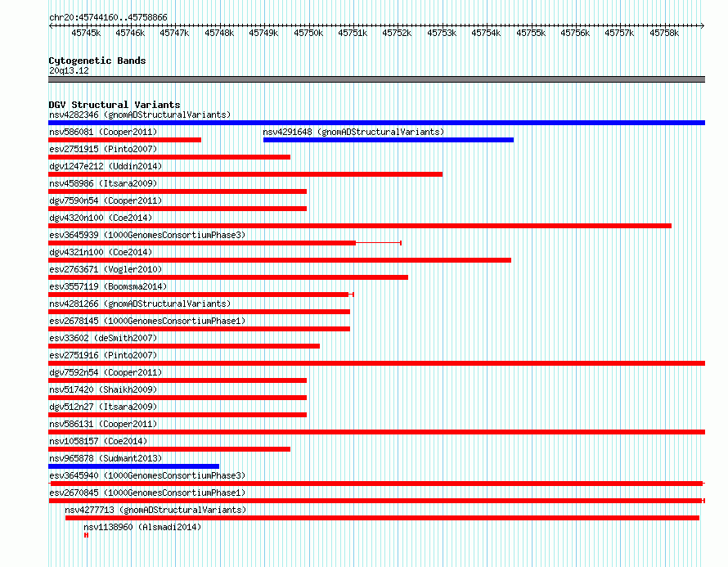Click the red dgv4321n100 variant bar
This screenshot has width=728, height=567.
point(280,260)
